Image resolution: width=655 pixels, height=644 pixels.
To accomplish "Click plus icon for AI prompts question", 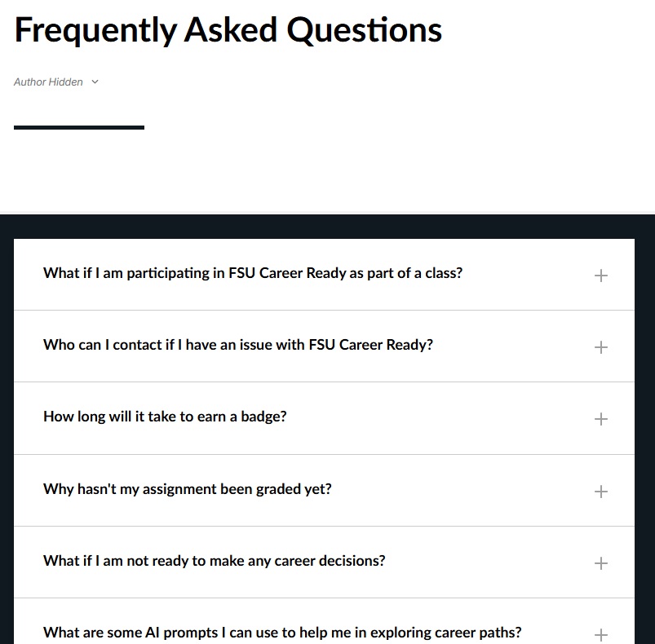I will point(601,634).
